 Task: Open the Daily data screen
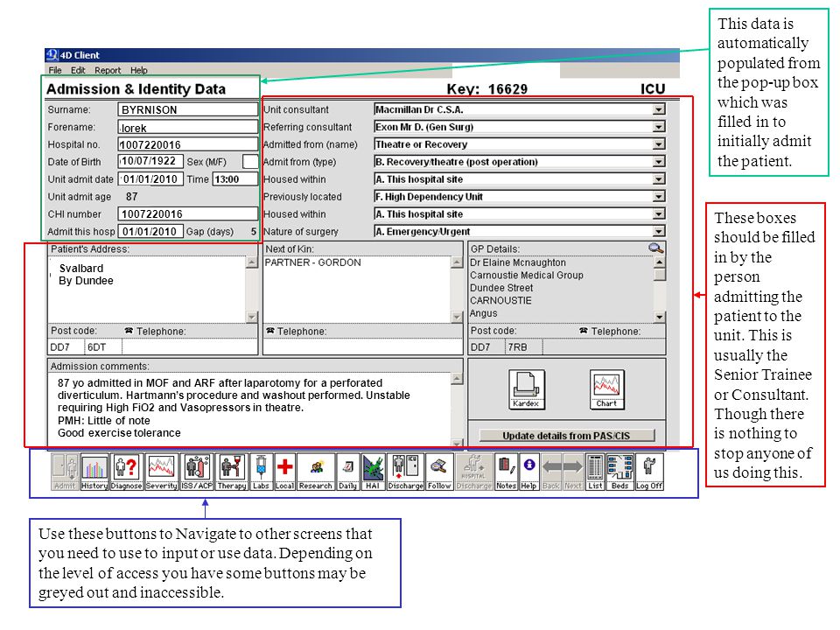pos(347,472)
